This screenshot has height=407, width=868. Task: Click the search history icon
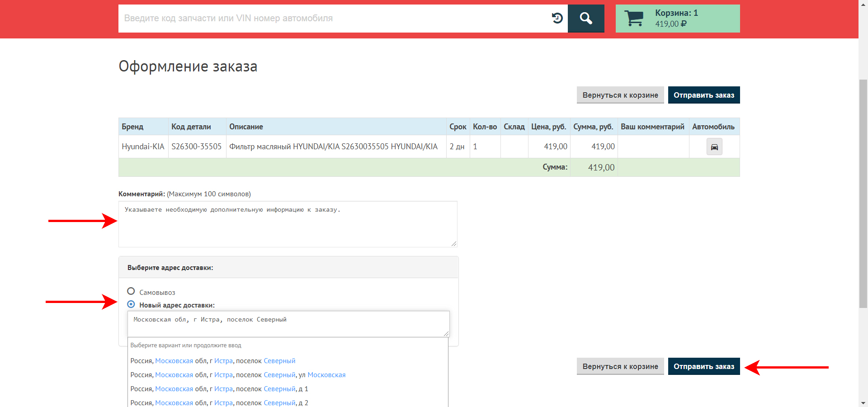[557, 18]
